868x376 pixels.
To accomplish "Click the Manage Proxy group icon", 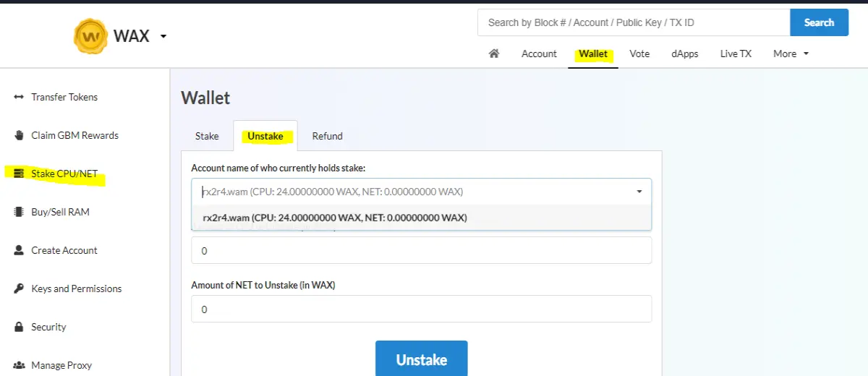I will (19, 365).
